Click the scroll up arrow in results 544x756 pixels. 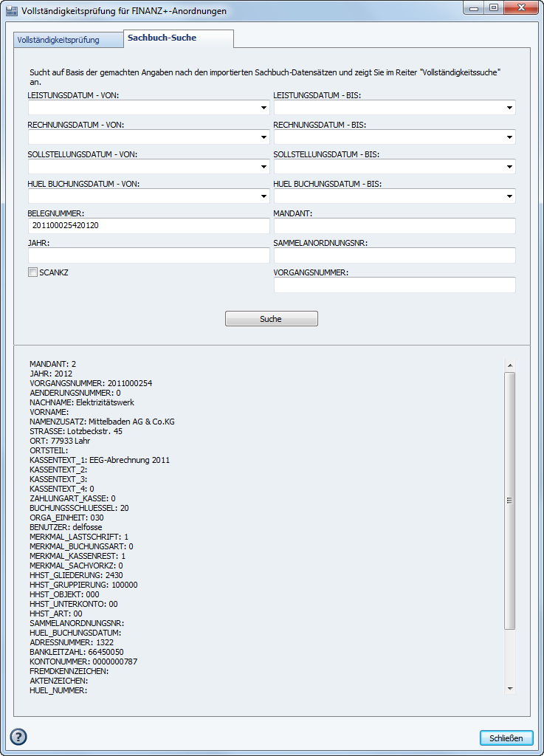(509, 365)
